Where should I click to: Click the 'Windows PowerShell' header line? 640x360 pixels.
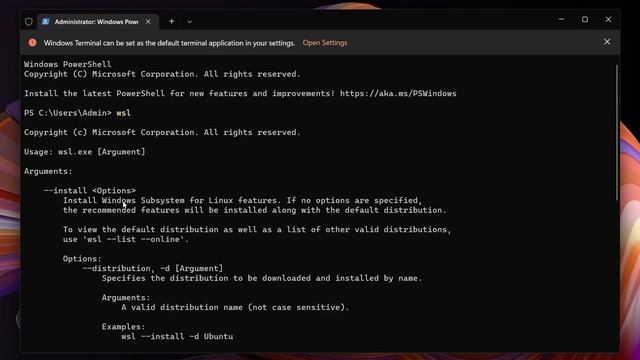point(67,64)
